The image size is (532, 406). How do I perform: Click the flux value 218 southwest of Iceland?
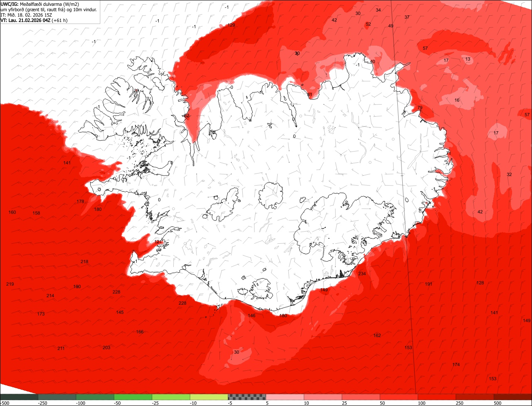pyautogui.click(x=84, y=262)
